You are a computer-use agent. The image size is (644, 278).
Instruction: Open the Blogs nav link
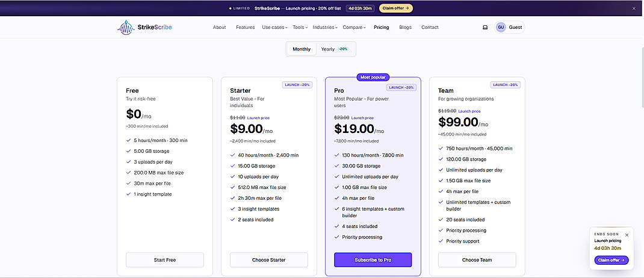[x=405, y=28]
